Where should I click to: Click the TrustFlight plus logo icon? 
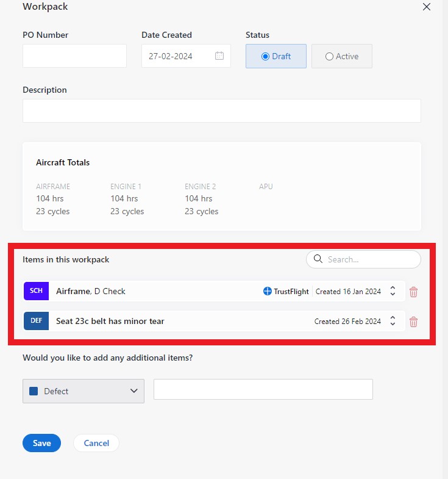pyautogui.click(x=267, y=292)
